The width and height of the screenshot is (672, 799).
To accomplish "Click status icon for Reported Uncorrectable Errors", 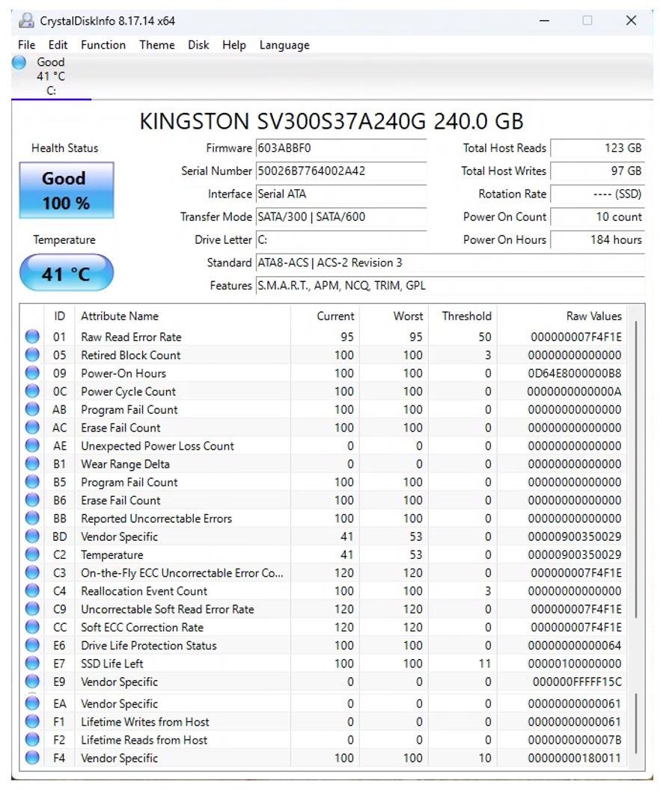I will coord(32,518).
